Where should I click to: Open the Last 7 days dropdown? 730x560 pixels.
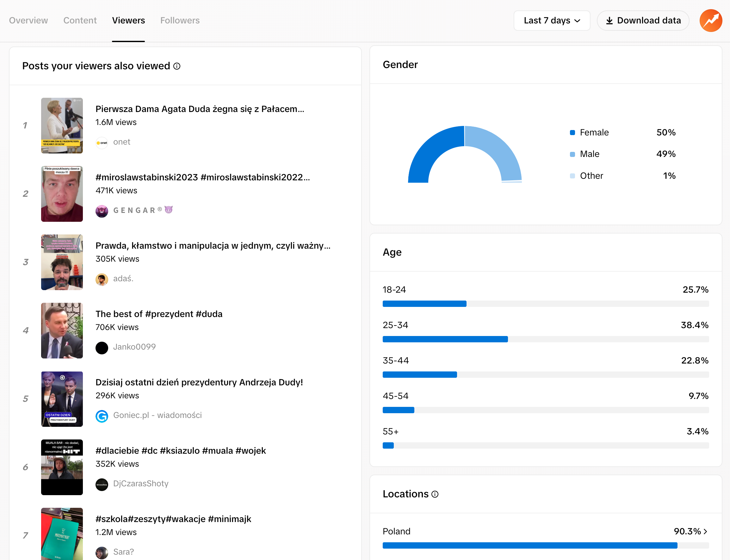click(x=552, y=20)
